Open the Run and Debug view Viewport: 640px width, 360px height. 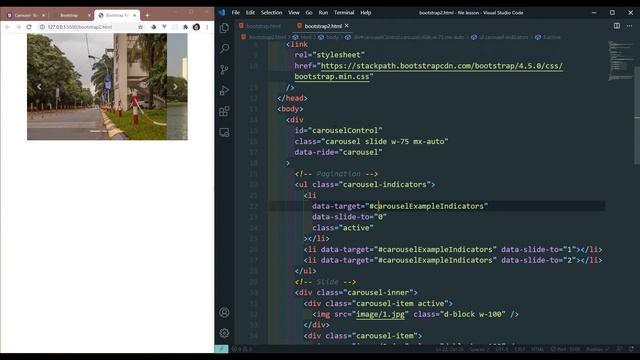224,90
